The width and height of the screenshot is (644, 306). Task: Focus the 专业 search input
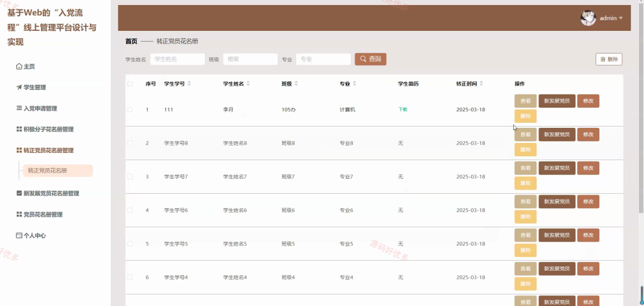tap(323, 59)
